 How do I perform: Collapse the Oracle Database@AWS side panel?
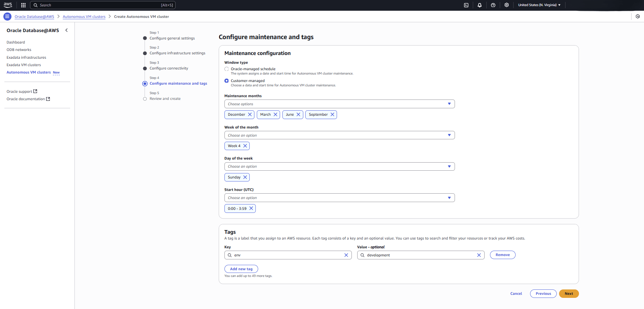point(66,30)
